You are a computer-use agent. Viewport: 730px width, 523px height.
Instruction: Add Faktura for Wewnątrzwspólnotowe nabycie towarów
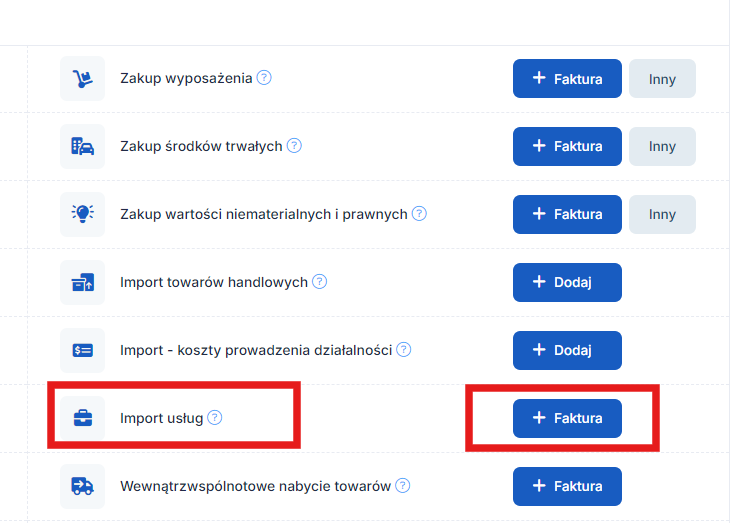click(567, 486)
